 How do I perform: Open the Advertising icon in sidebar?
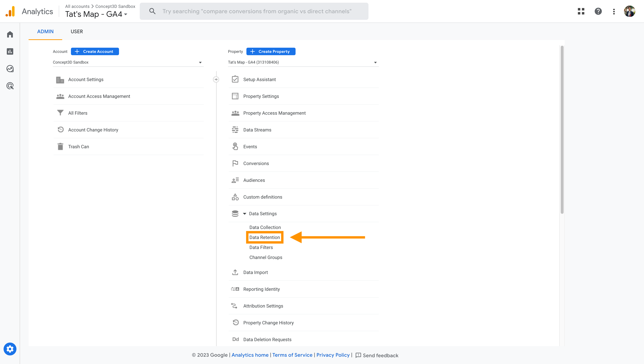pyautogui.click(x=10, y=86)
